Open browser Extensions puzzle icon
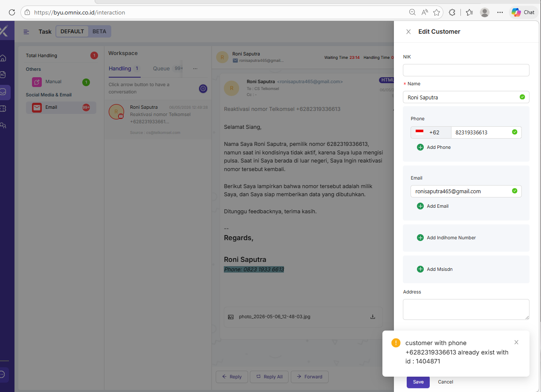Image resolution: width=541 pixels, height=392 pixels. pyautogui.click(x=452, y=12)
